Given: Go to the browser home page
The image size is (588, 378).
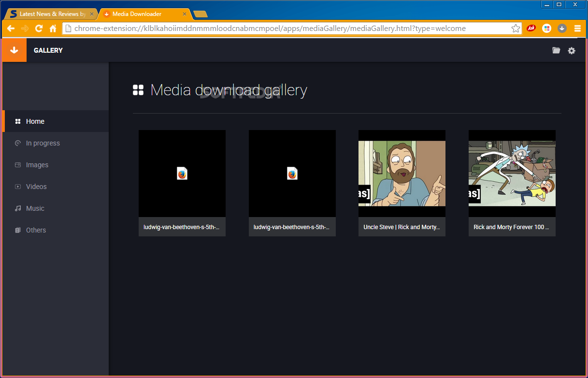Looking at the screenshot, I should (53, 29).
